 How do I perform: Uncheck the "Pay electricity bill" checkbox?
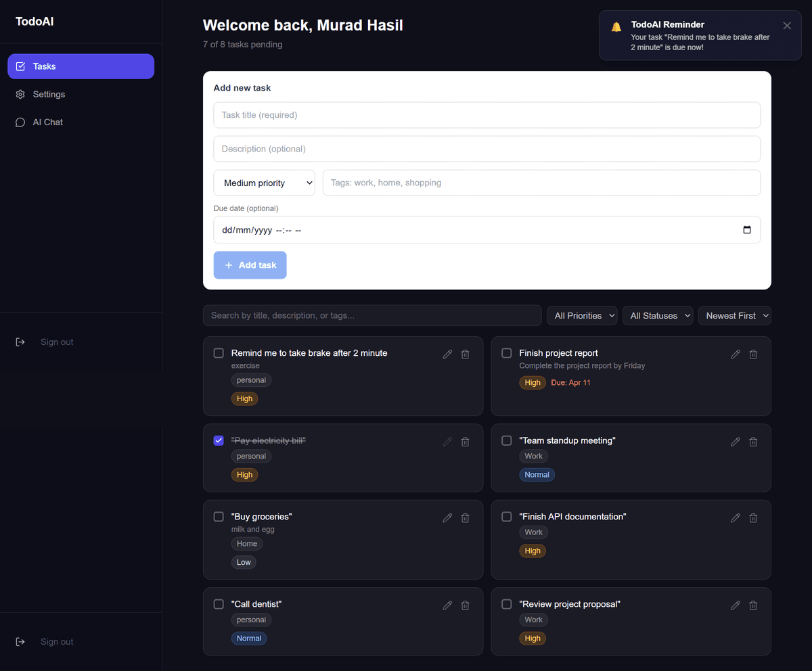[x=219, y=440]
